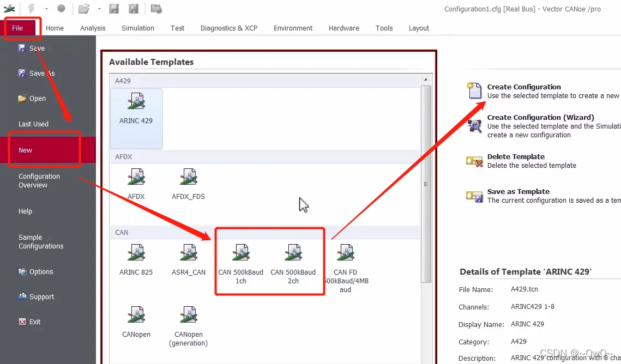Click Delete Template
This screenshot has width=621, height=364.
pos(516,157)
